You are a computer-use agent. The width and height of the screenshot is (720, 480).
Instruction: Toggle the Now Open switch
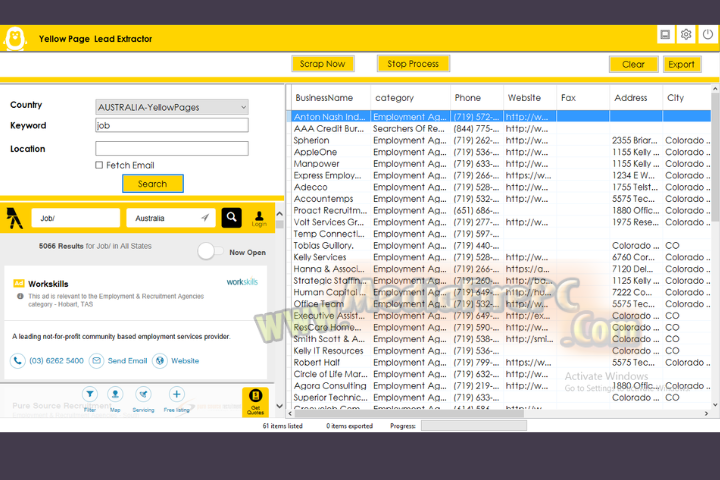pos(210,251)
